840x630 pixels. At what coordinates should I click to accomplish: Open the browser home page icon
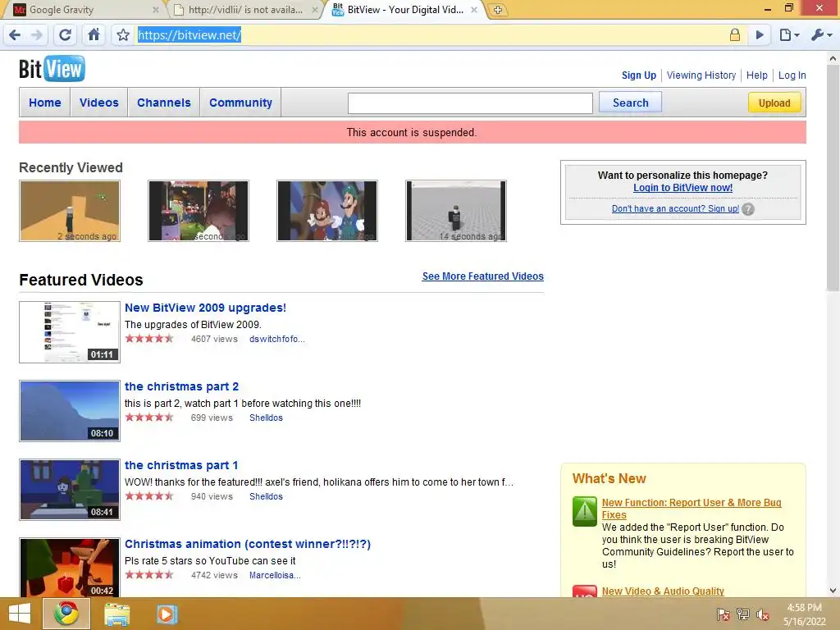[94, 35]
